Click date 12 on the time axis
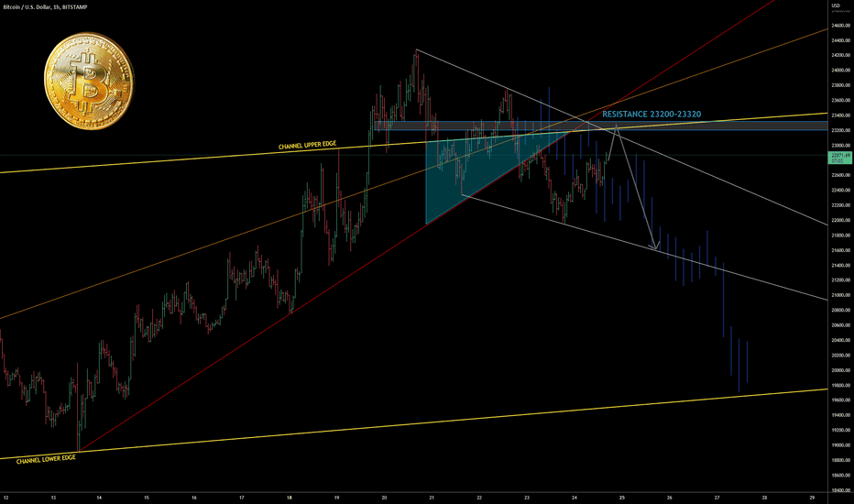The width and height of the screenshot is (854, 504). 6,498
